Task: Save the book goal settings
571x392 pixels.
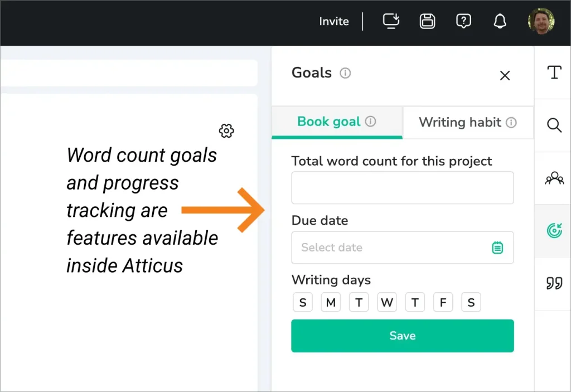Action: 402,335
